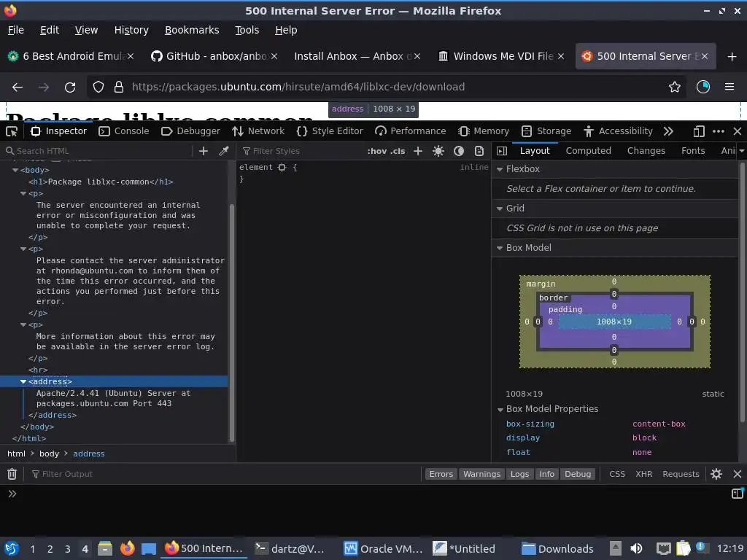The height and width of the screenshot is (560, 747).
Task: Toggle light color scheme simulation sun icon
Action: (438, 151)
